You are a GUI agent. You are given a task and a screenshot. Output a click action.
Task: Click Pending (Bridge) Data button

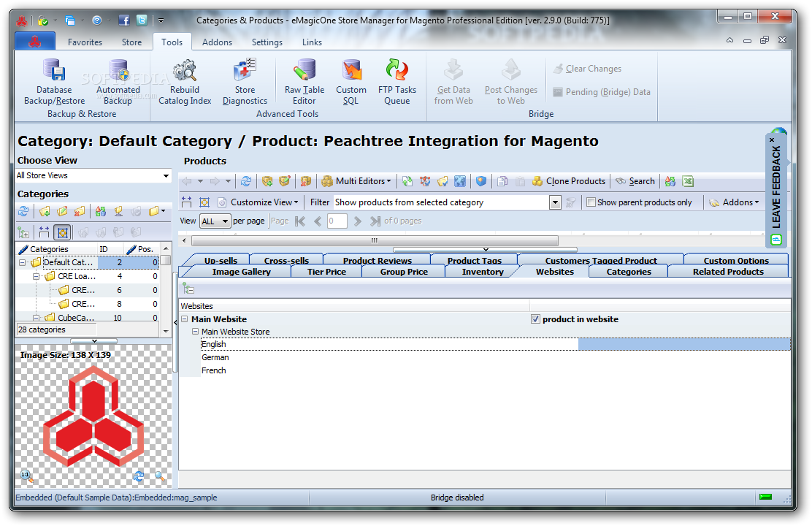(602, 92)
